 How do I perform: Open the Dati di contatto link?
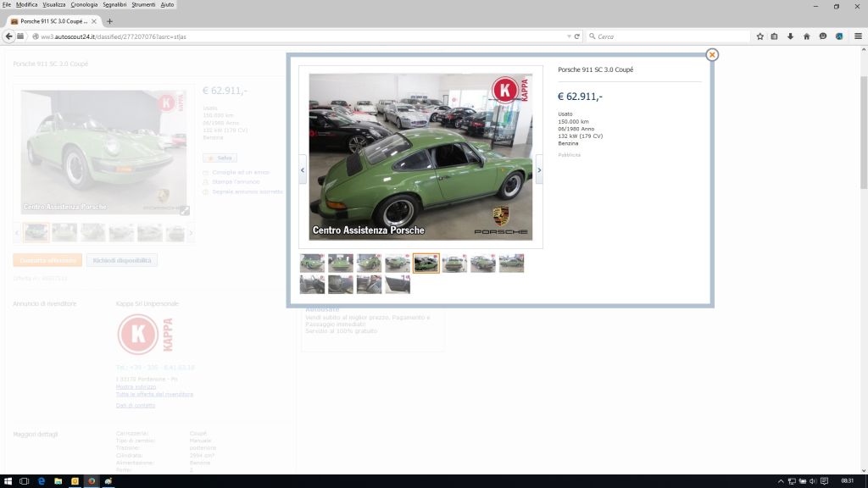pyautogui.click(x=136, y=406)
